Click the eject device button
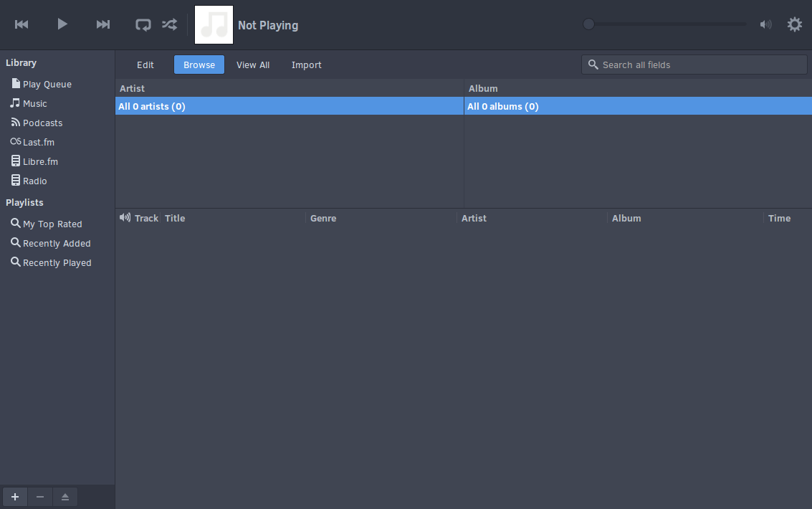This screenshot has height=509, width=812. [x=65, y=497]
